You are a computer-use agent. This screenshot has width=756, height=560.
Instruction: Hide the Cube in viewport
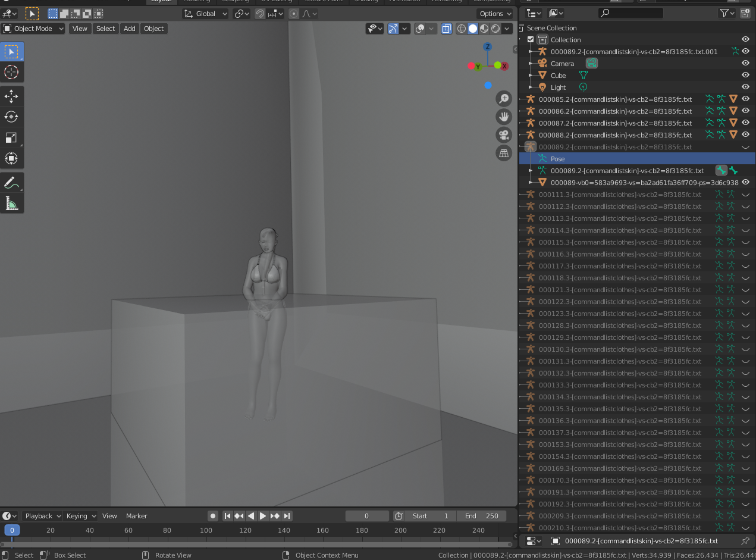[745, 76]
